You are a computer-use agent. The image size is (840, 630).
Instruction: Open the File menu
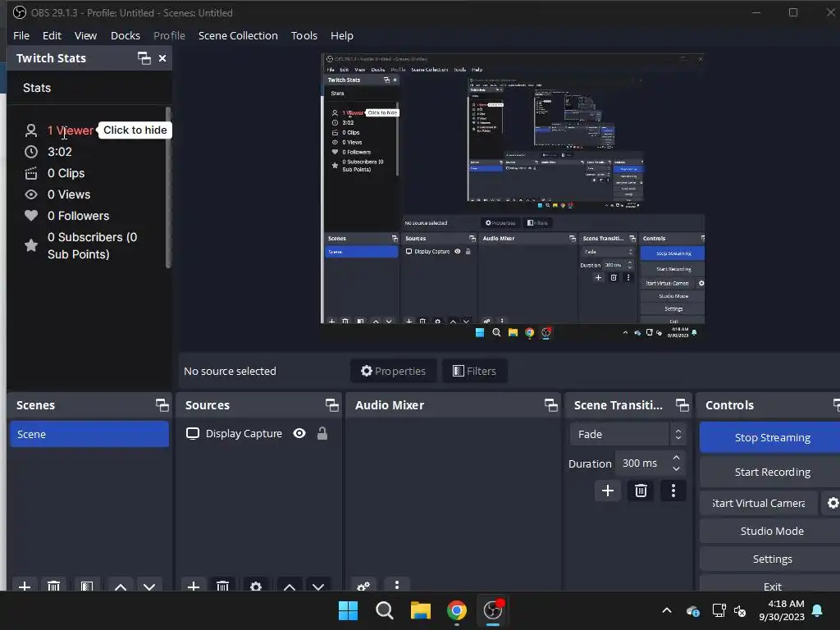pyautogui.click(x=21, y=35)
